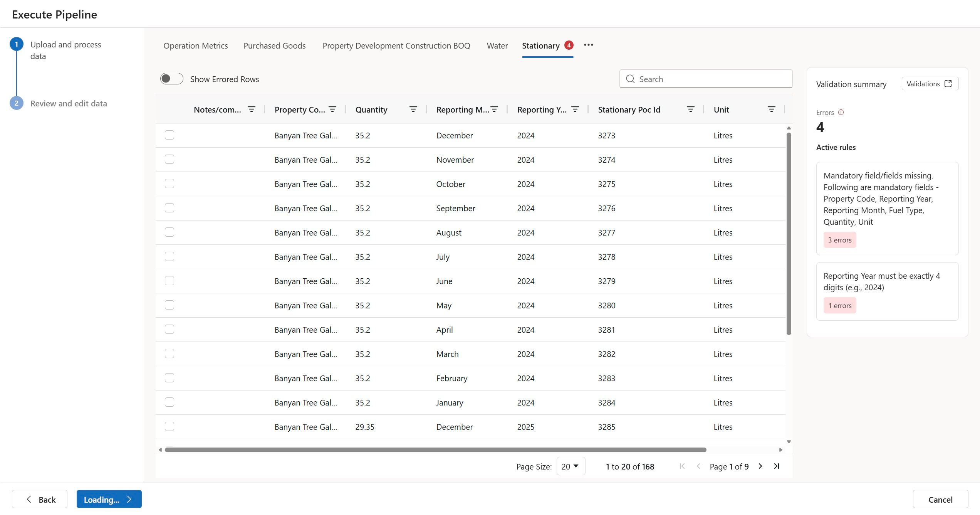980x515 pixels.
Task: Open Stationary Poc Id column filter
Action: click(690, 109)
